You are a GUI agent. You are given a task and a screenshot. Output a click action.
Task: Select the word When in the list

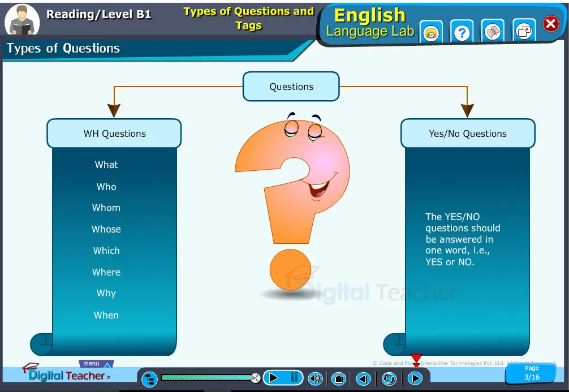click(106, 315)
